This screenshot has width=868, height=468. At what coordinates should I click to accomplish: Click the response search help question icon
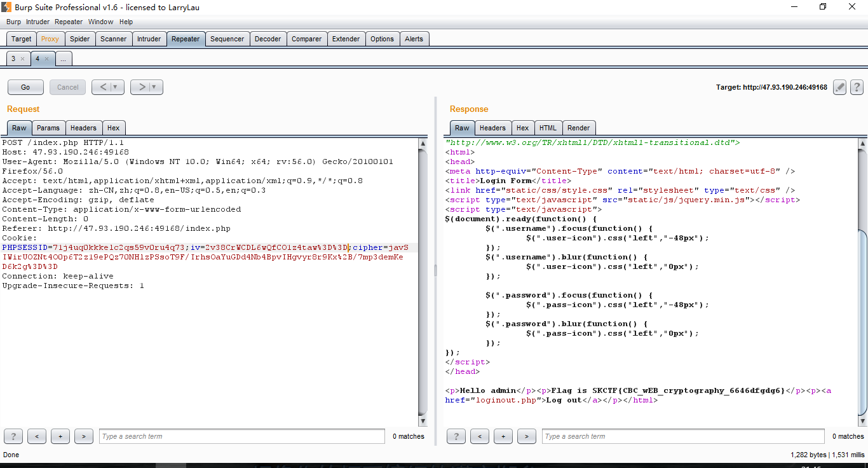click(x=456, y=436)
